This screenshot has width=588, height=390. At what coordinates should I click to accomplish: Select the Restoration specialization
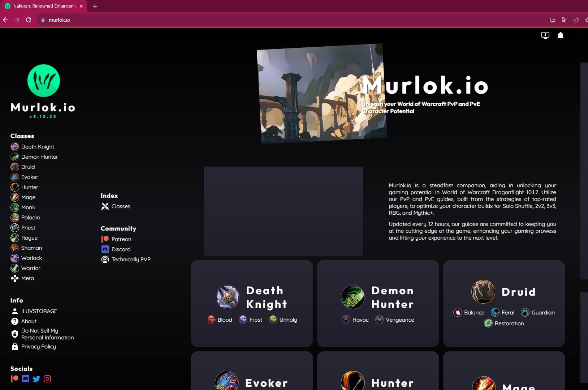pos(504,323)
